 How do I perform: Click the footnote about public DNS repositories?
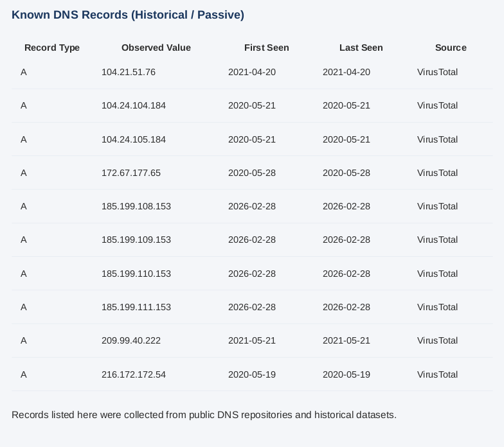204,415
